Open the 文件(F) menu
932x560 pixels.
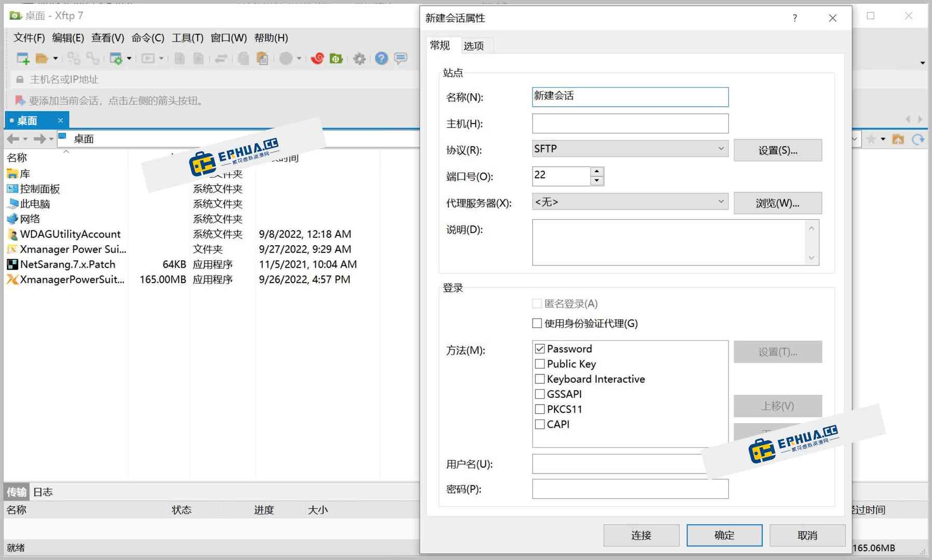pos(29,38)
